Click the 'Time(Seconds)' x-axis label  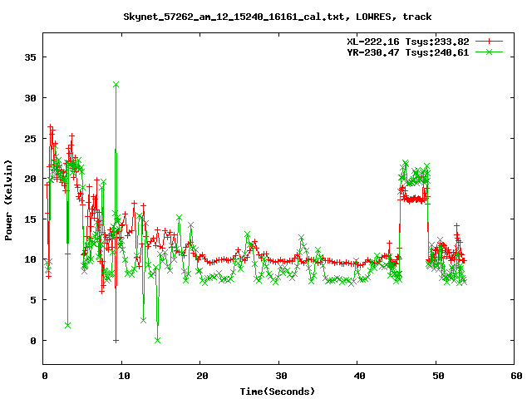click(278, 392)
